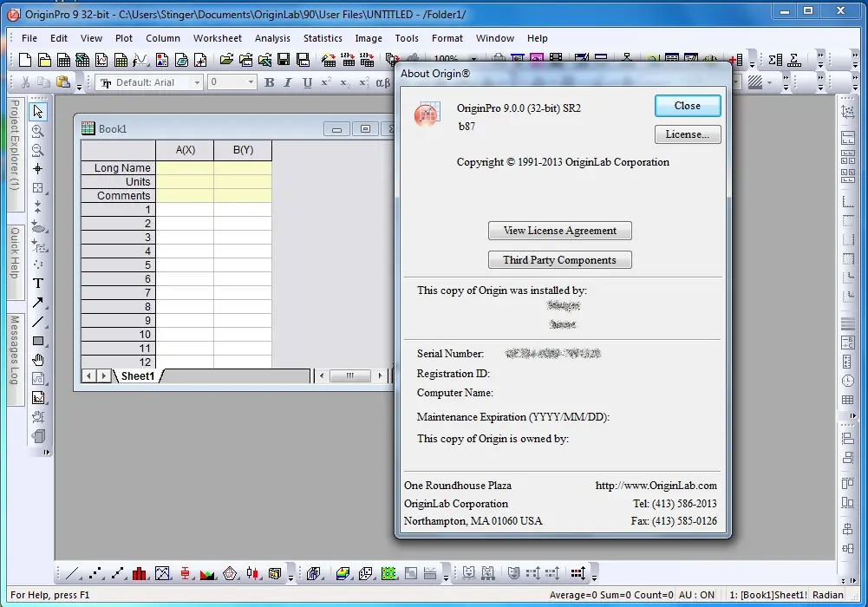Expand the edit toolbar options arrow
Screen dimensions: 868x607
point(79,88)
